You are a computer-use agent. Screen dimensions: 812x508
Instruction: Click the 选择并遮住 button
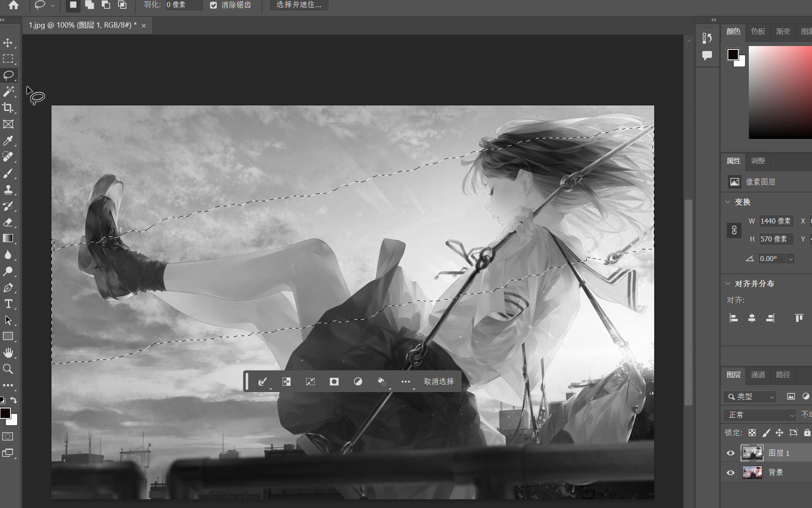[x=298, y=5]
